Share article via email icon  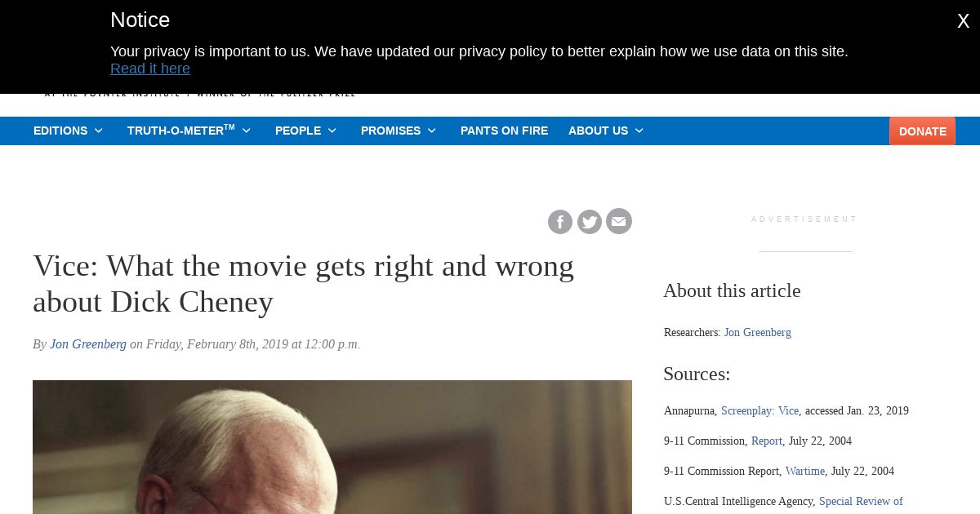coord(619,222)
